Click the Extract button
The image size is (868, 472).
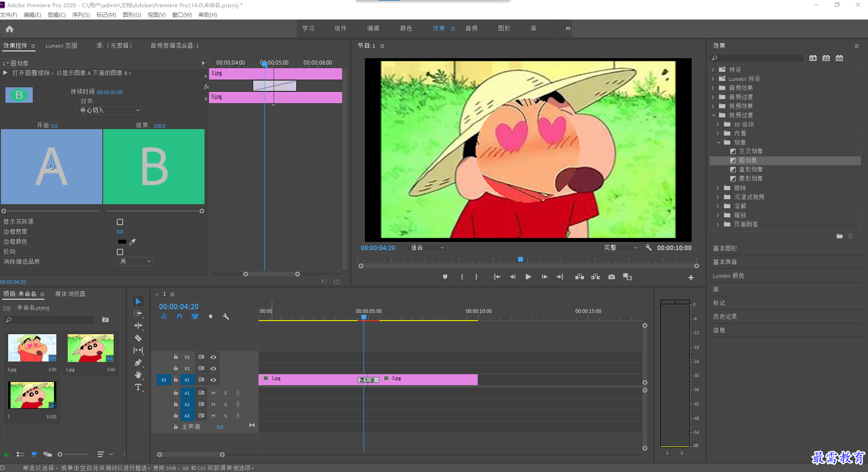(595, 276)
